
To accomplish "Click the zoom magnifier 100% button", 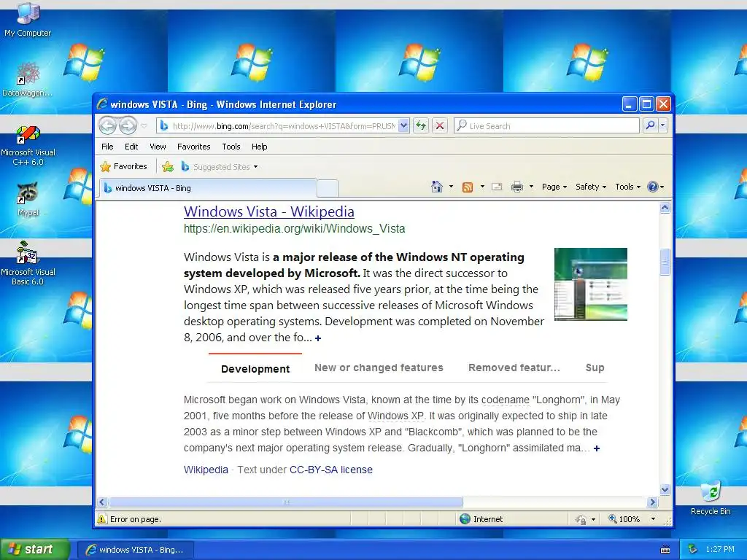I will [x=624, y=519].
